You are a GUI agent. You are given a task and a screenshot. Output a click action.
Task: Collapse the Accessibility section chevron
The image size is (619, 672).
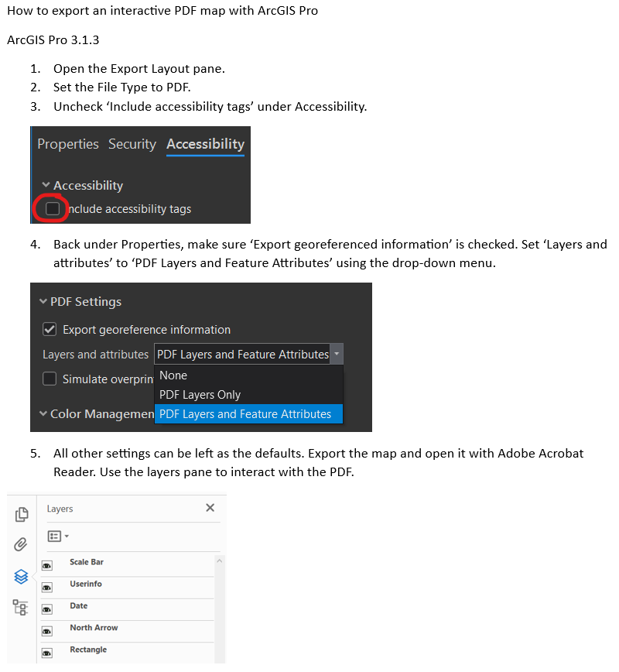pos(46,185)
